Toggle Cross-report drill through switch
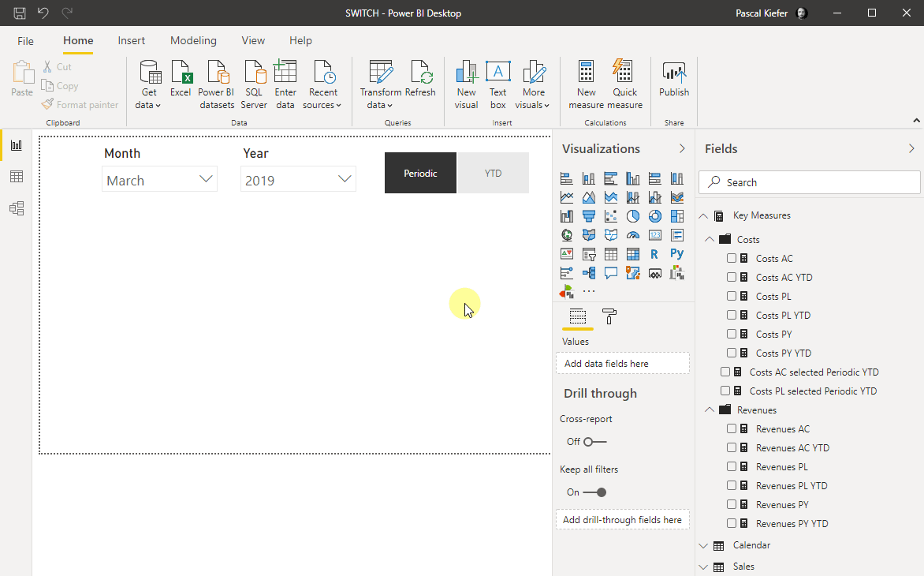This screenshot has height=576, width=924. coord(594,442)
